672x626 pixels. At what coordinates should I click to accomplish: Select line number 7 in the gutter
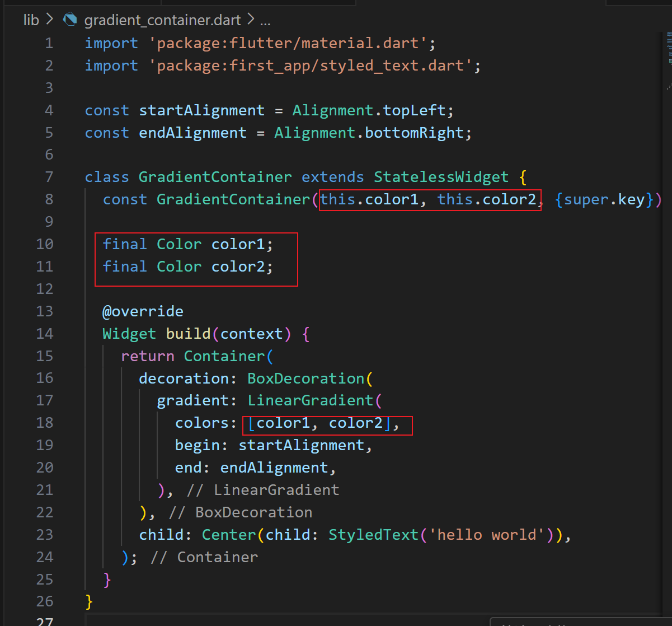coord(49,177)
